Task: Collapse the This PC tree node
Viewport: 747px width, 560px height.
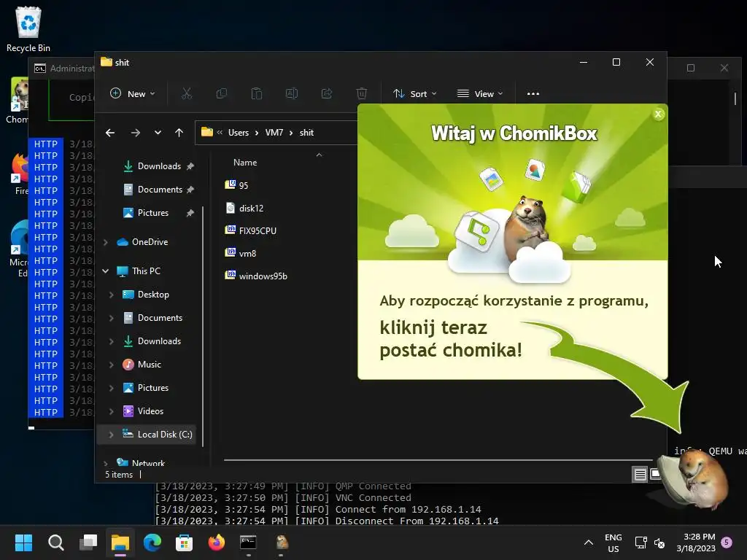Action: pyautogui.click(x=105, y=271)
